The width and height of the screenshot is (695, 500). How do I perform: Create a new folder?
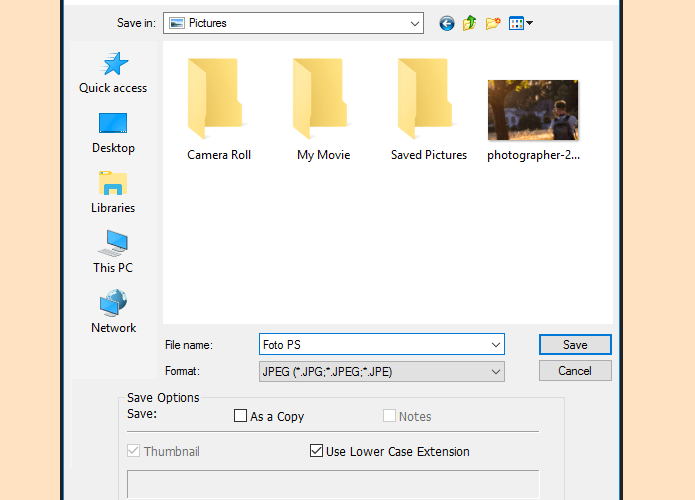[x=493, y=23]
